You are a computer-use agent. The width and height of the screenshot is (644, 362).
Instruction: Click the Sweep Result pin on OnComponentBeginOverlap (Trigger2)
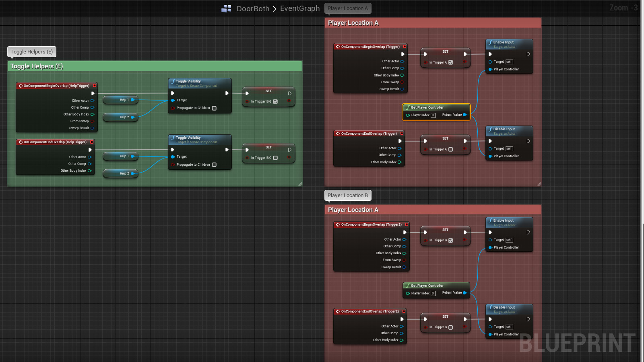404,267
